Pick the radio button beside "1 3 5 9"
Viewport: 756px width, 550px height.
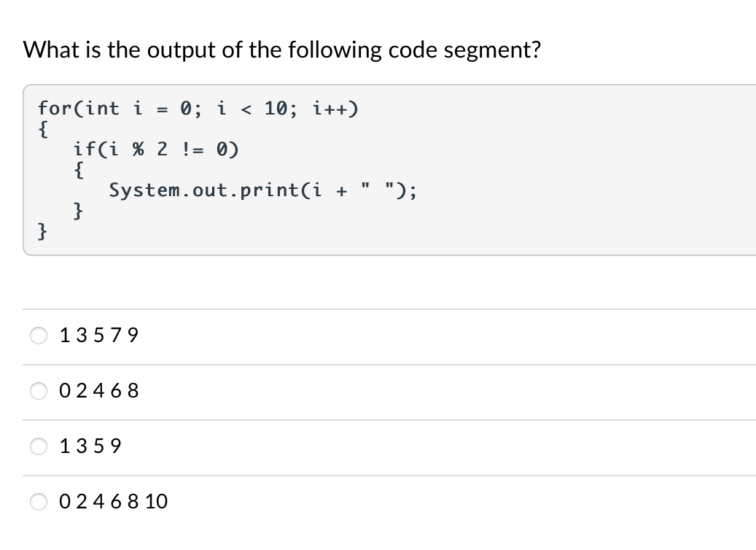tap(39, 446)
